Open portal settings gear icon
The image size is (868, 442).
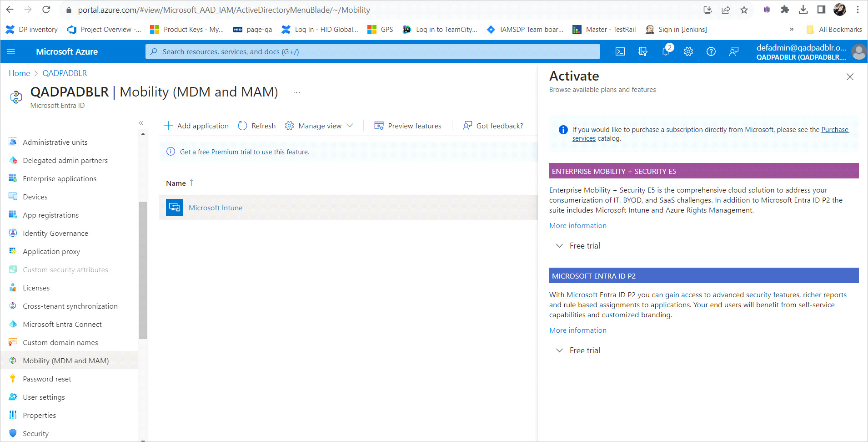click(x=688, y=51)
